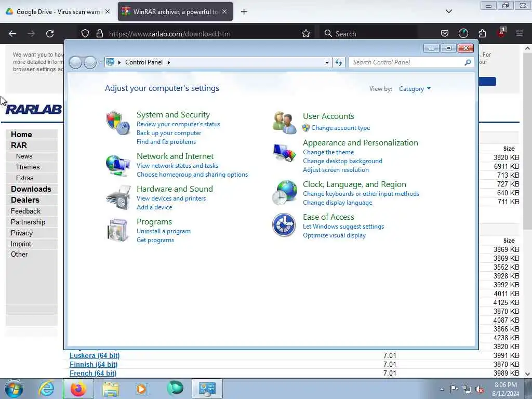Viewport: 532px width, 399px height.
Task: Refresh the Control Panel address bar
Action: 339,62
